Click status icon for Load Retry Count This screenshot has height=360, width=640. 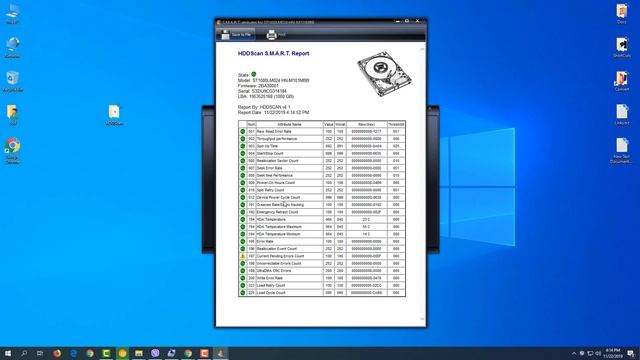[x=242, y=285]
